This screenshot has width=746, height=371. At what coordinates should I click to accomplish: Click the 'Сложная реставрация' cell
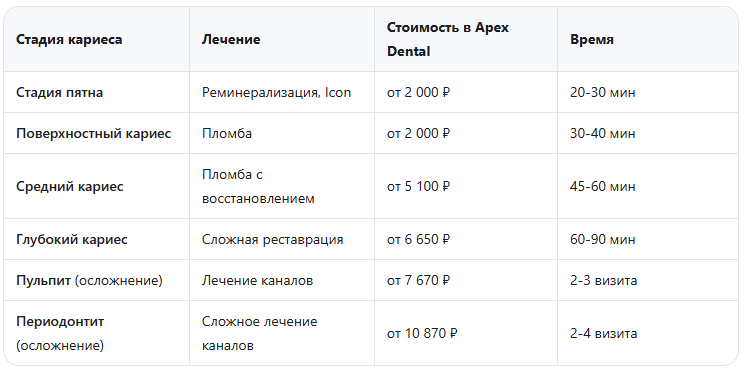click(273, 239)
